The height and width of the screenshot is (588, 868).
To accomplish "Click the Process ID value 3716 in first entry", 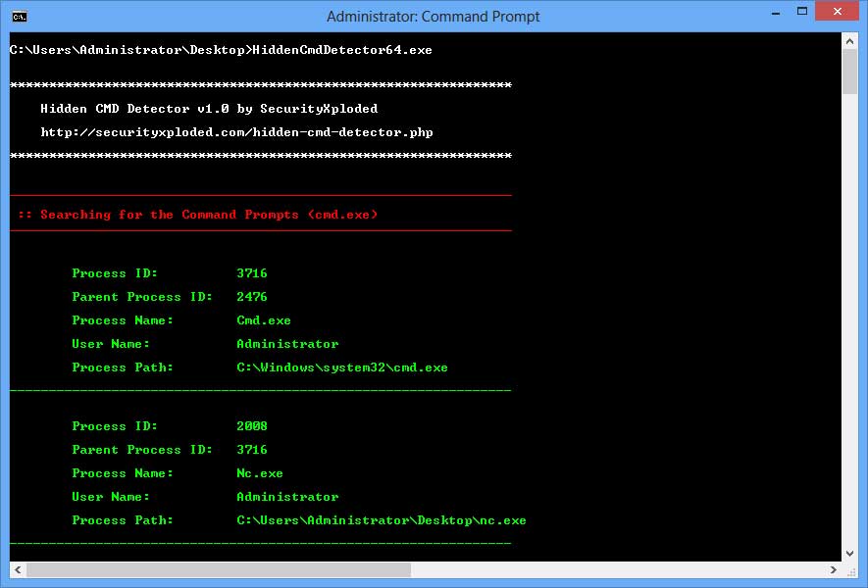I will click(252, 273).
